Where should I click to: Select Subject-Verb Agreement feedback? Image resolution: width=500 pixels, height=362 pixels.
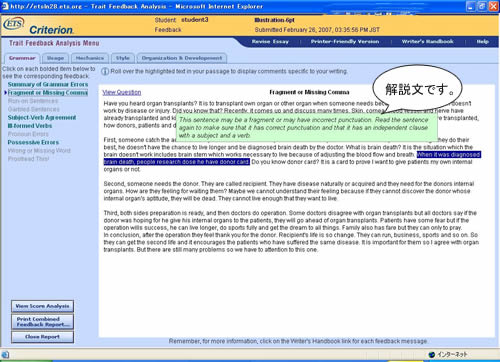[x=42, y=117]
